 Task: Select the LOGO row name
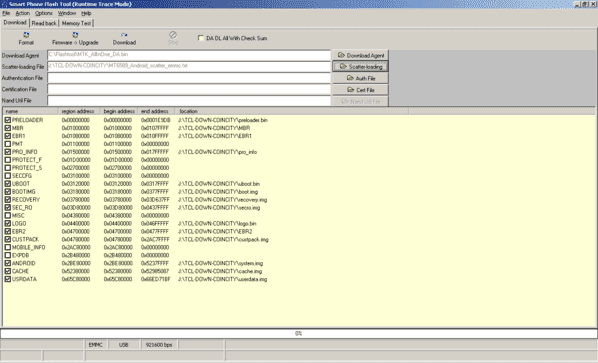(x=19, y=223)
